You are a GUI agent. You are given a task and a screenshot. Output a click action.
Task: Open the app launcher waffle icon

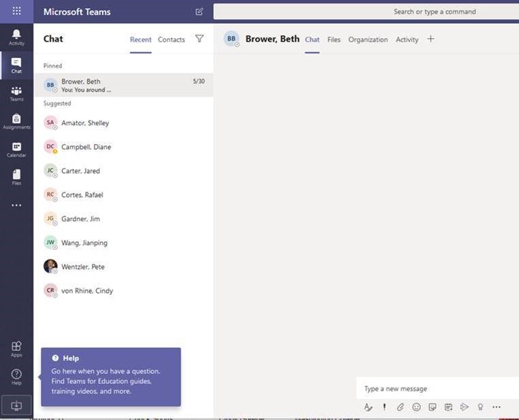16,11
